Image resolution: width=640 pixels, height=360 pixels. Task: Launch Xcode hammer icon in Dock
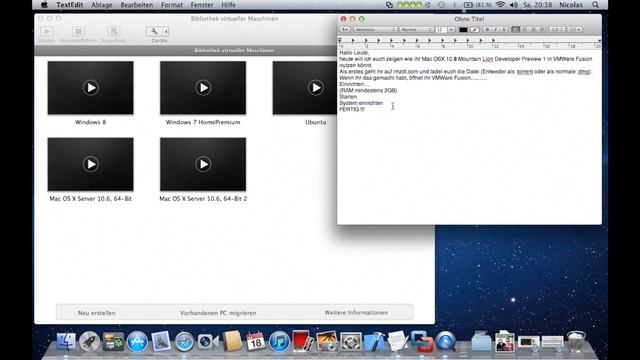pyautogui.click(x=374, y=342)
